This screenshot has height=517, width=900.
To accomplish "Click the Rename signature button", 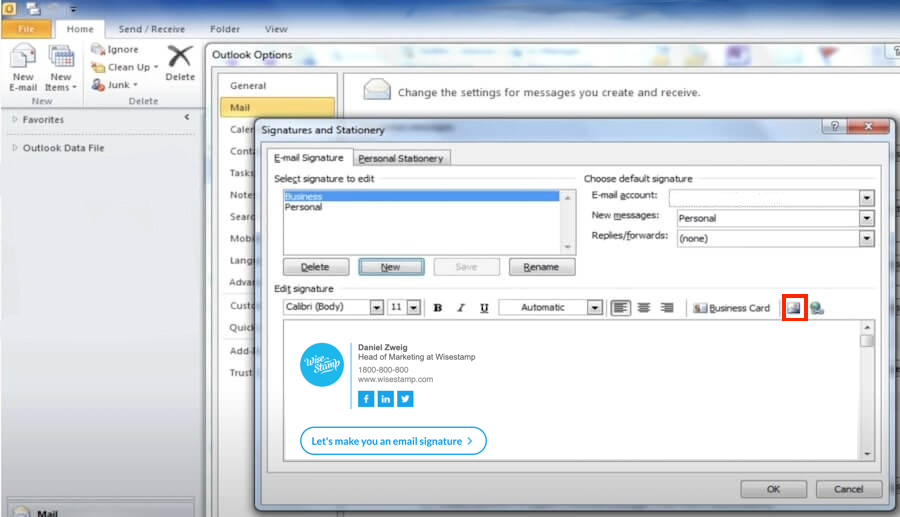I will pyautogui.click(x=541, y=267).
